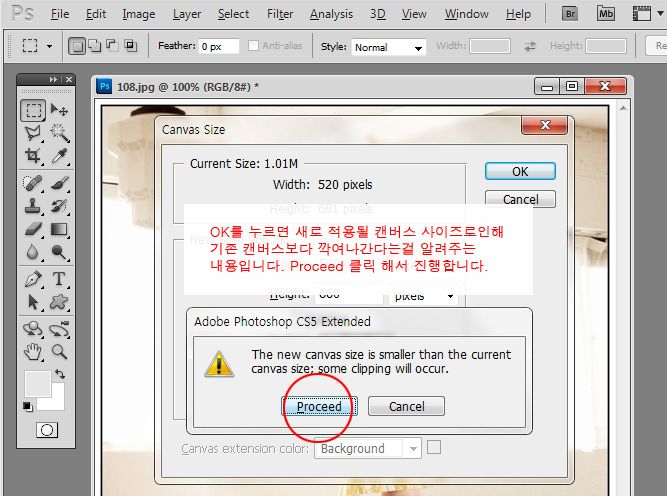The height and width of the screenshot is (496, 667).
Task: Choose the Spot Healing Brush tool
Action: click(33, 183)
